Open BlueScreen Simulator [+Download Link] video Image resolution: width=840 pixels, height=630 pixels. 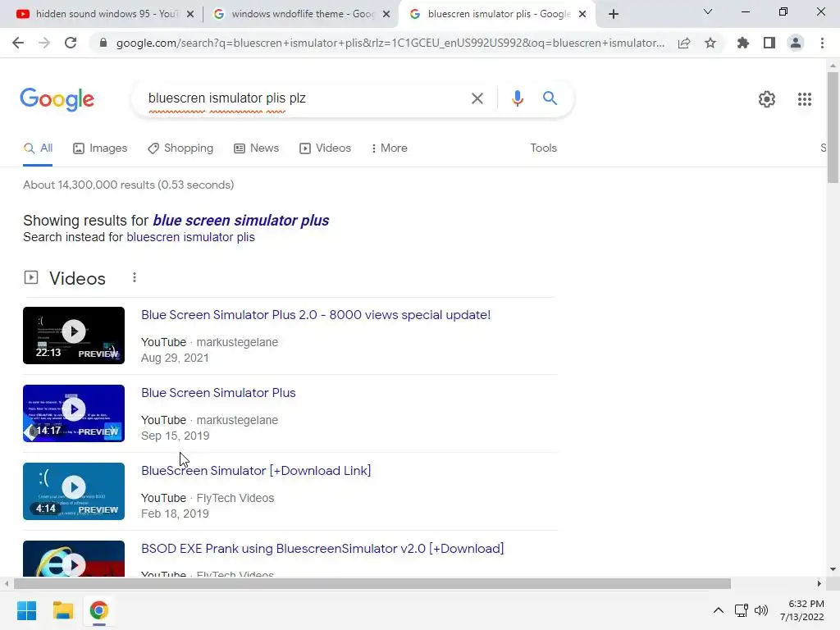coord(256,471)
